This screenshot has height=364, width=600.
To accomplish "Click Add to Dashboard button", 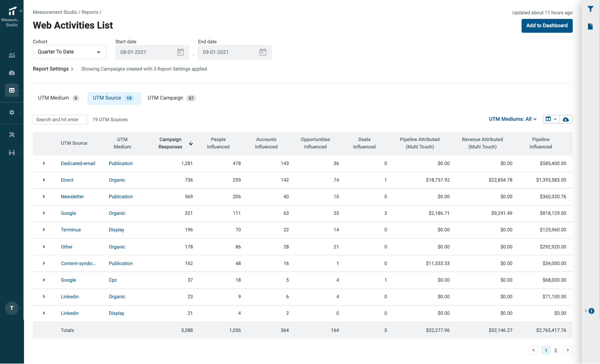I will click(547, 26).
